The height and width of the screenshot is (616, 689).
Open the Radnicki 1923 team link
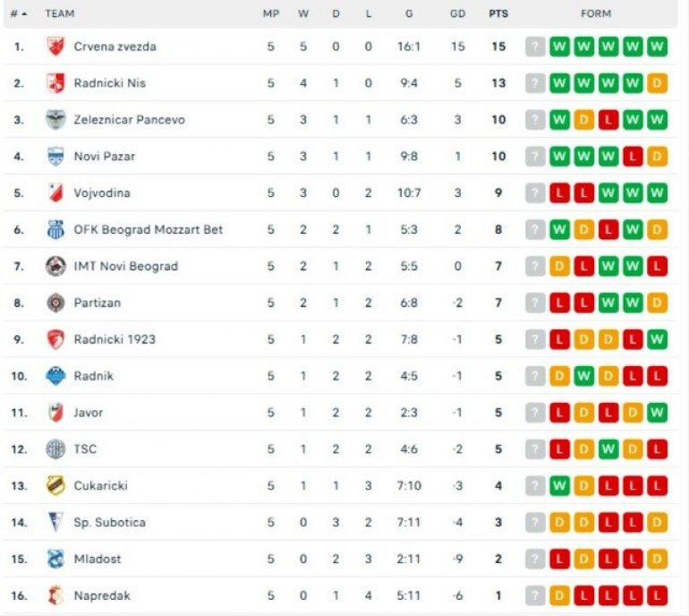tap(115, 339)
